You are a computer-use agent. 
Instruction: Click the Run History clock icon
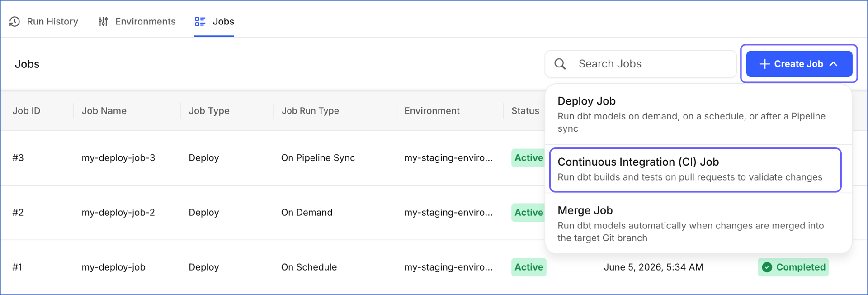coord(14,22)
